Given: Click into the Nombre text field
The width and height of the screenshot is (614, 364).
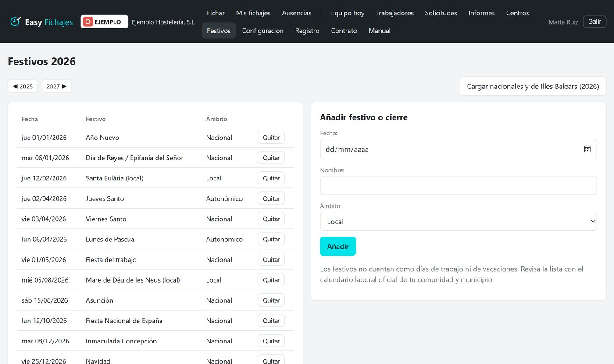Looking at the screenshot, I should [x=458, y=185].
